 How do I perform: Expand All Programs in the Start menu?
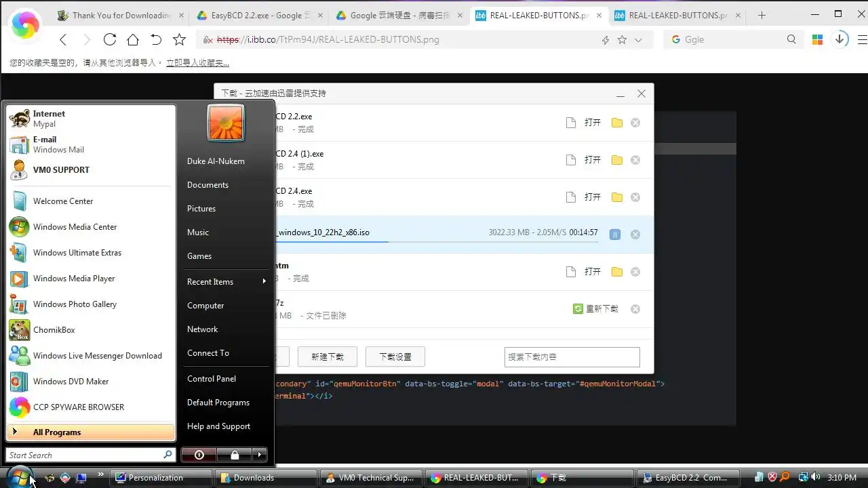point(90,432)
